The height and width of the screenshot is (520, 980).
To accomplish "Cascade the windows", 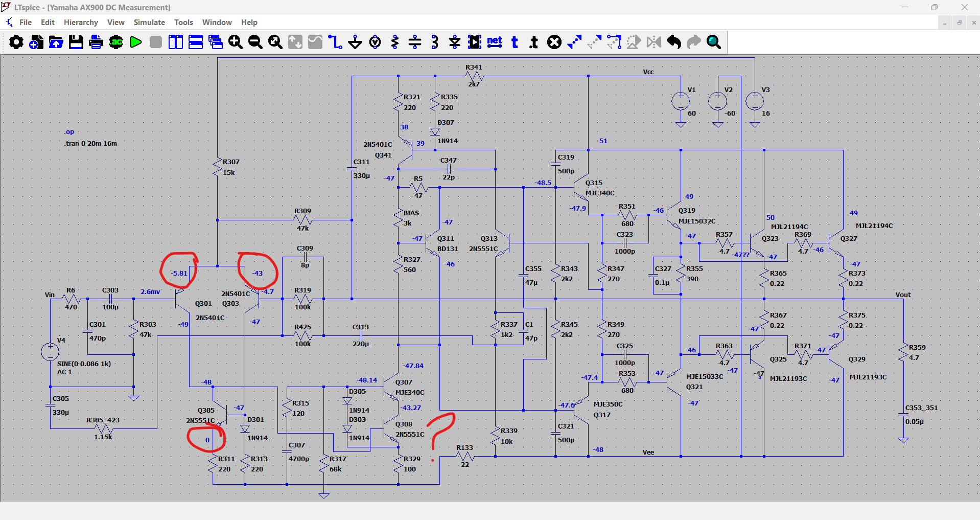I will (x=216, y=42).
